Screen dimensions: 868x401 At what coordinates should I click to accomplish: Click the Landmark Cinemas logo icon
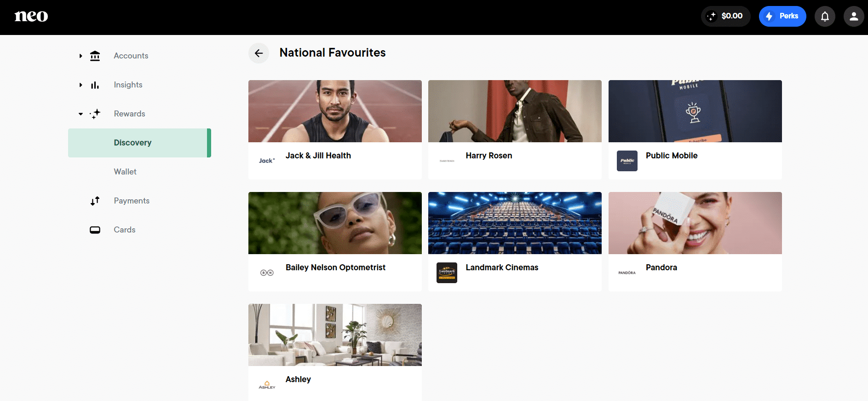447,273
